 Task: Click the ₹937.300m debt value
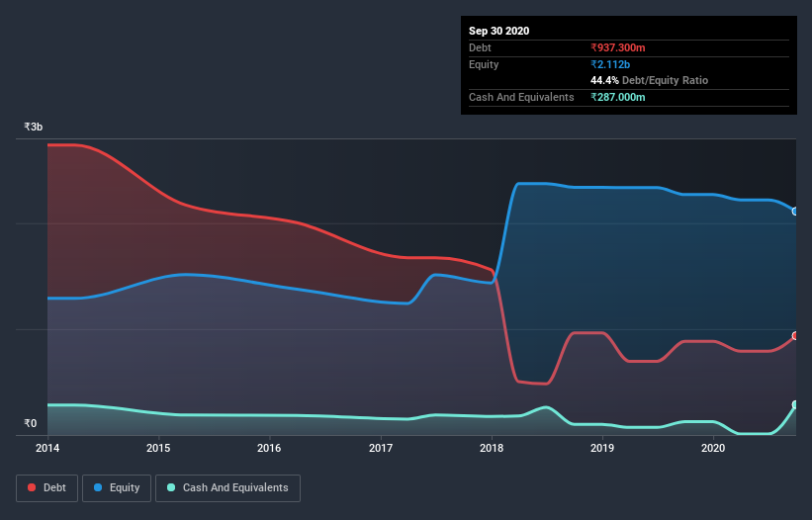coord(618,47)
